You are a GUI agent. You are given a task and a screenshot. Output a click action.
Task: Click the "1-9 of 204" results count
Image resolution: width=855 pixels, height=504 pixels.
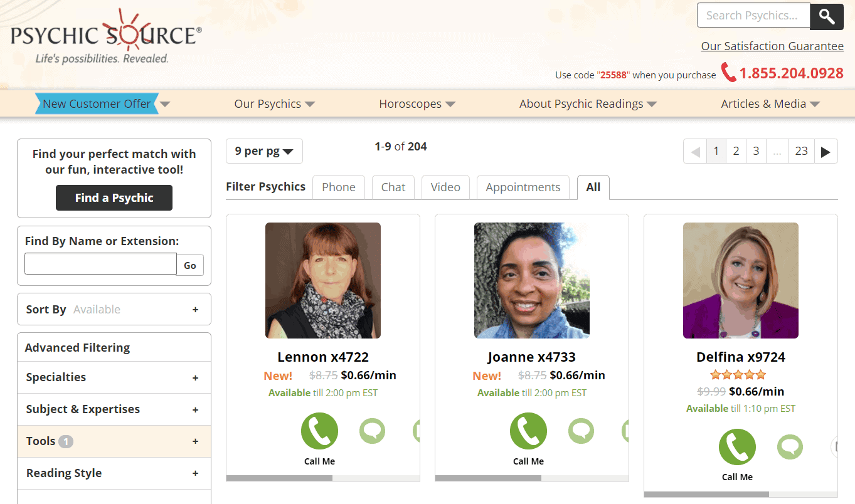click(401, 147)
